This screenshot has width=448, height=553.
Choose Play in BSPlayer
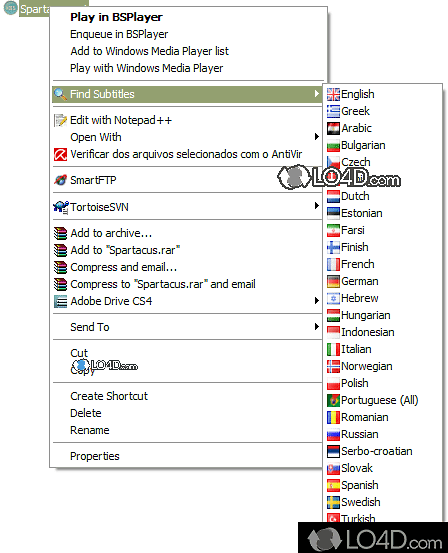click(116, 17)
